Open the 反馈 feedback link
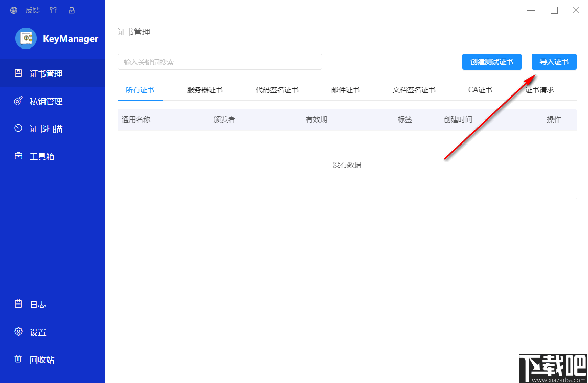This screenshot has height=383, width=588. [x=32, y=10]
